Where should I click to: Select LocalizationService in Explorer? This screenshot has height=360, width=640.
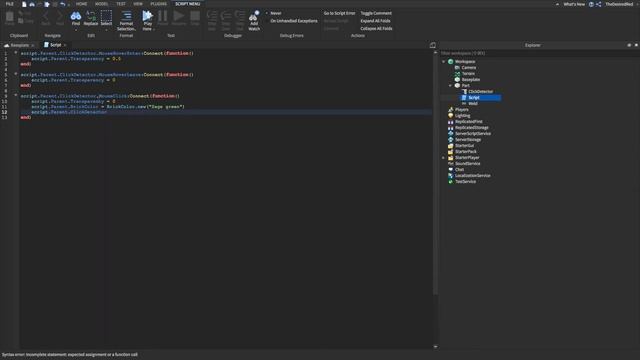(473, 176)
